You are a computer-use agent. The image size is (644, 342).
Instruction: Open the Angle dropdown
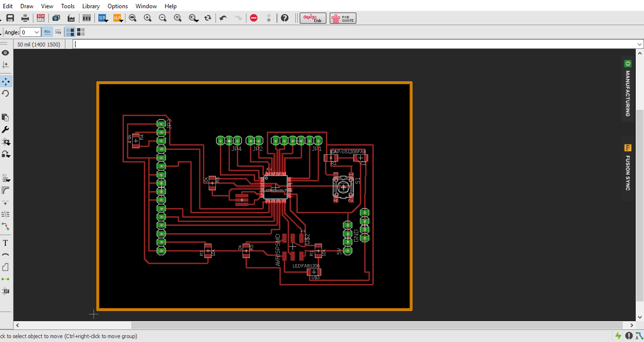click(x=31, y=32)
